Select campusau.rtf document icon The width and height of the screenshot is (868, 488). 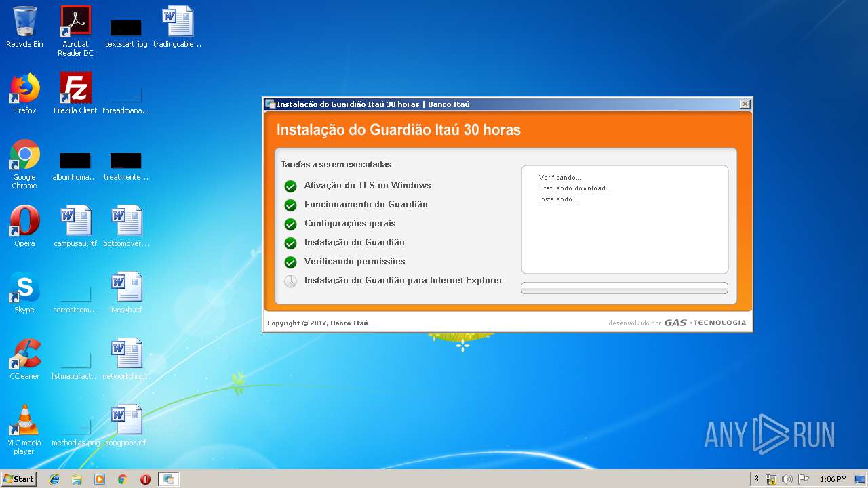tap(75, 226)
